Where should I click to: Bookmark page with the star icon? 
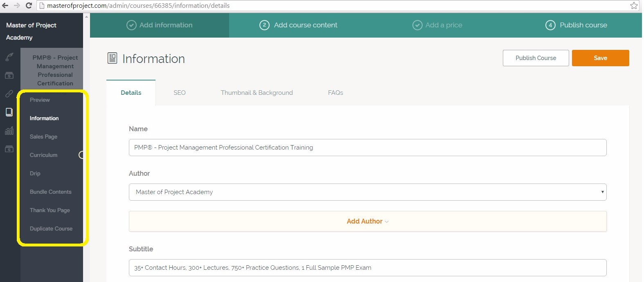[x=634, y=5]
